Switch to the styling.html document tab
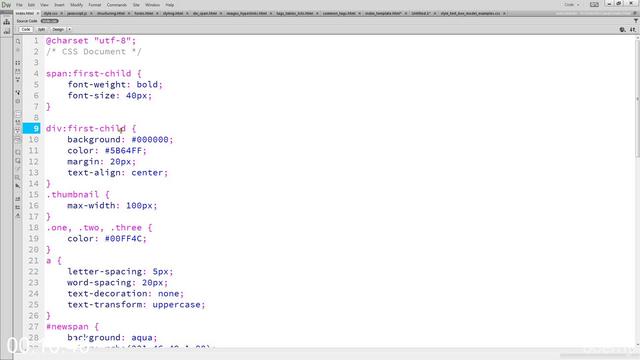This screenshot has width=640, height=360. coord(173,13)
